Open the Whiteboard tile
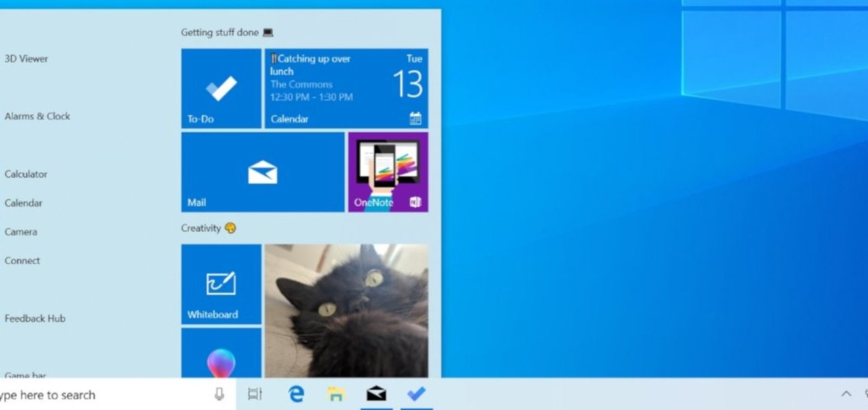868x410 pixels. (221, 284)
